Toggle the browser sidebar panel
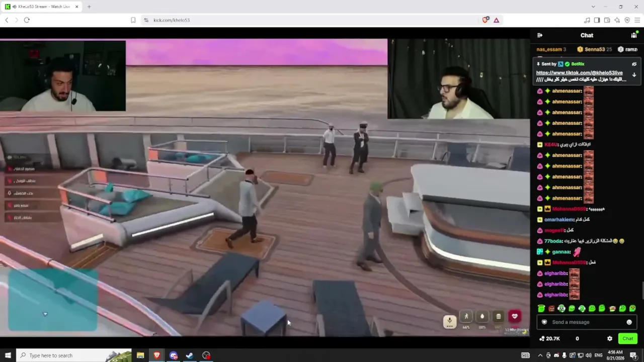This screenshot has height=362, width=644. point(597,20)
